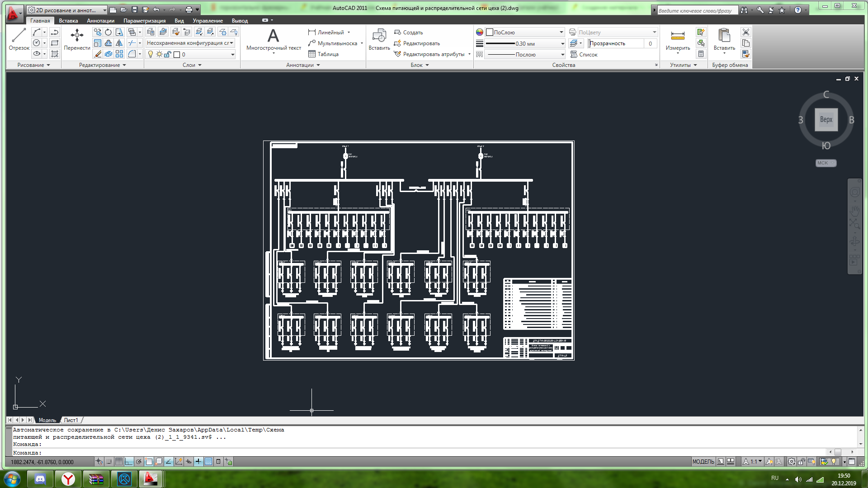Click the МСК coordinate system button

pos(826,163)
